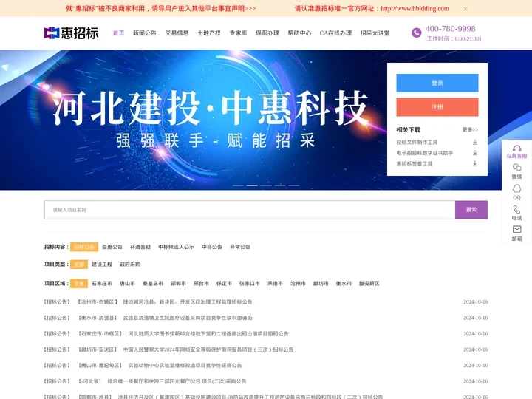Open the 专家库 nav item

[238, 33]
